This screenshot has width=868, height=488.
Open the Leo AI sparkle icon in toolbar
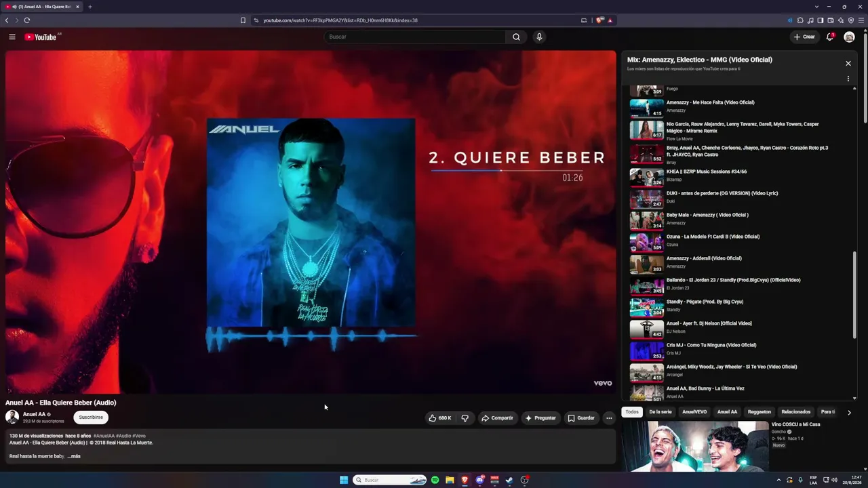pyautogui.click(x=841, y=20)
